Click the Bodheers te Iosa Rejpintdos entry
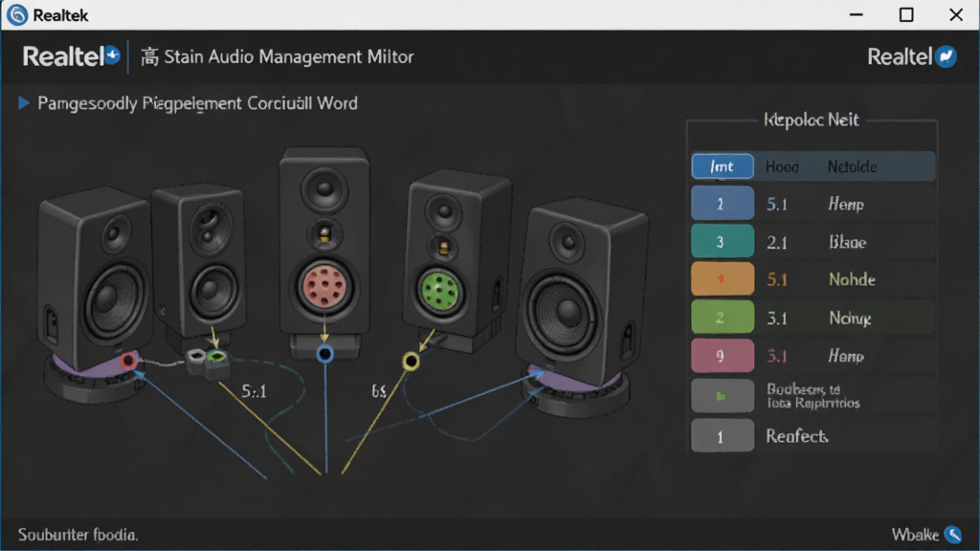Viewport: 980px width, 551px height. [x=813, y=396]
